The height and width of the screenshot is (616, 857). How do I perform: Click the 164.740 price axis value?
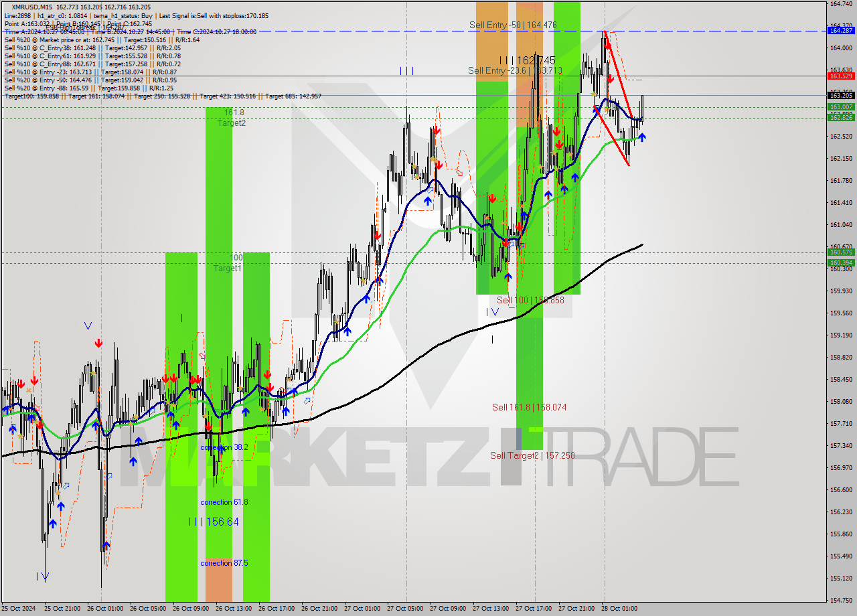coord(841,4)
